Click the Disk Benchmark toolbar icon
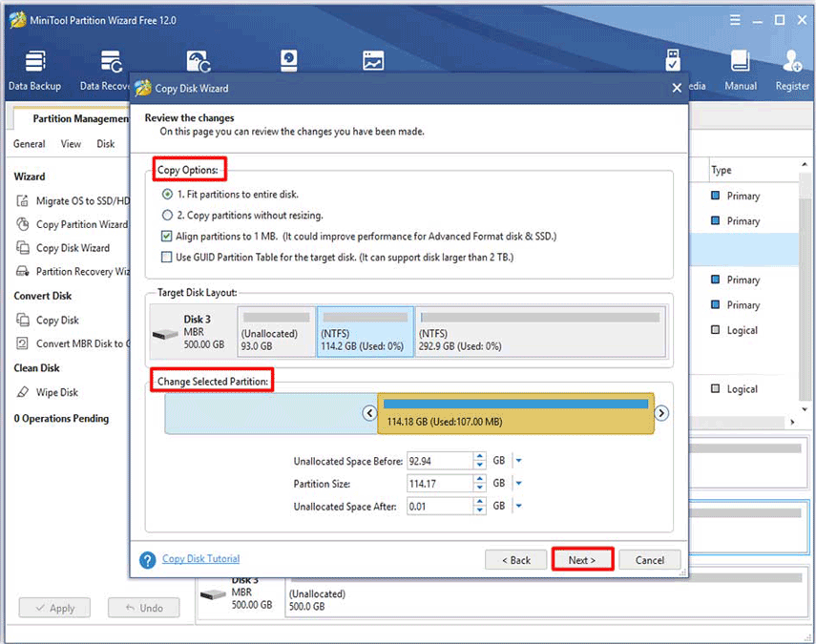This screenshot has height=644, width=816. pos(288,61)
